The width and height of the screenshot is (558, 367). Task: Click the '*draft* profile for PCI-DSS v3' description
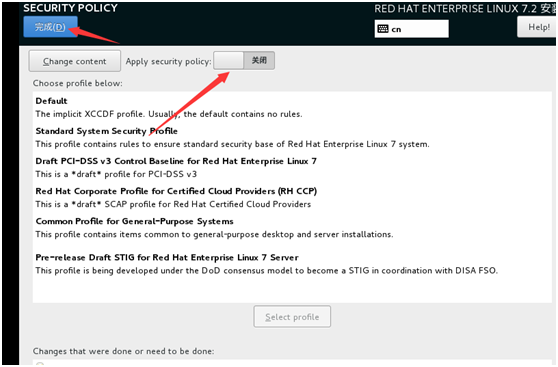coord(116,174)
